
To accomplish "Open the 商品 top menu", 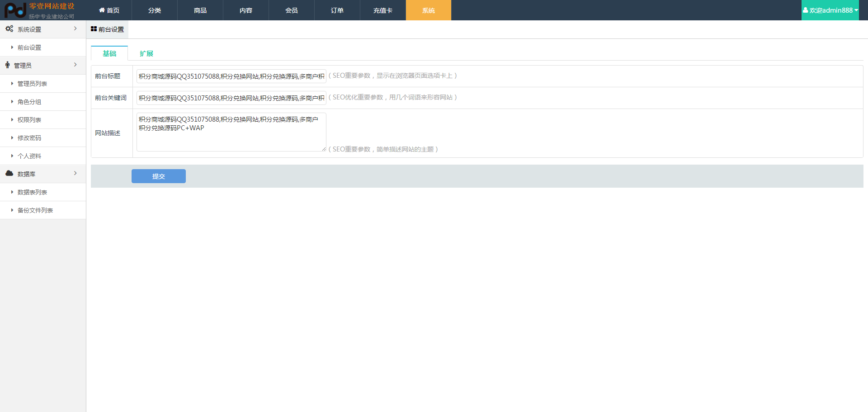I will (200, 10).
